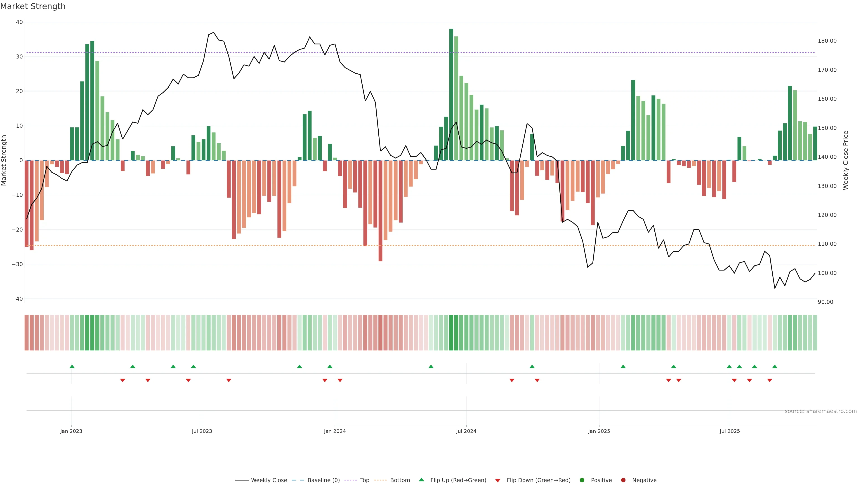Toggle the Weekly Close legend label
Screen dimensions: 868x488
(x=269, y=480)
